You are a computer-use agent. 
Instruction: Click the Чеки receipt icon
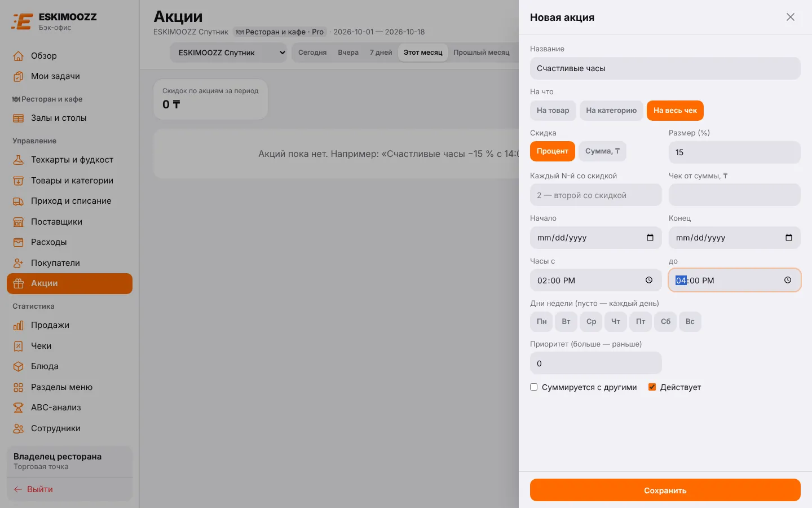coord(19,346)
